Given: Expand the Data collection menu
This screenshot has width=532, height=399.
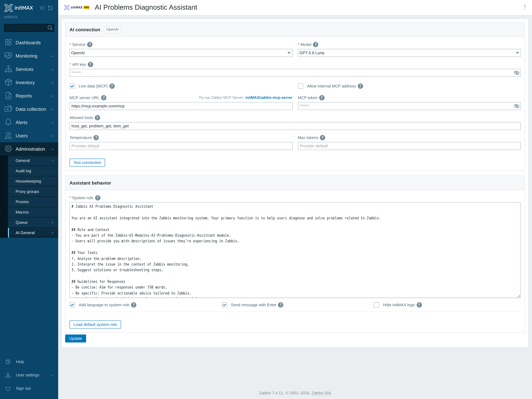Looking at the screenshot, I should click(x=29, y=109).
